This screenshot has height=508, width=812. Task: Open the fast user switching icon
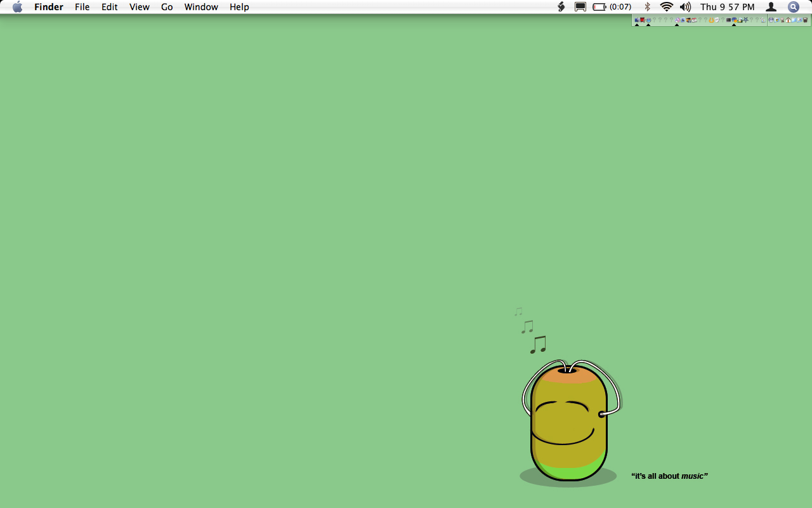(771, 7)
